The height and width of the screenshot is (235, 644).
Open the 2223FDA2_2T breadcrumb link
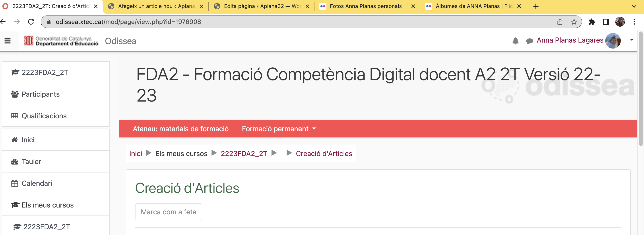244,153
